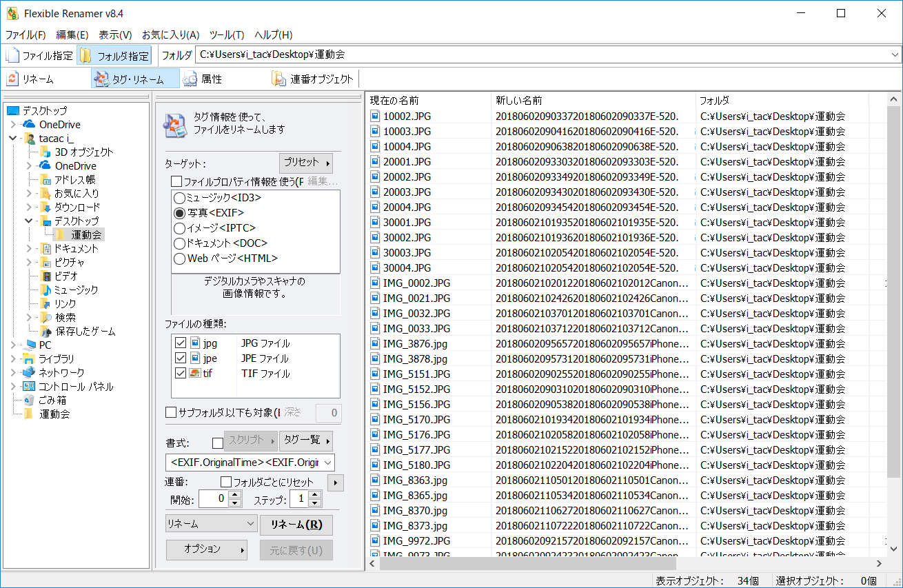
Task: Click the フォルダ指定 tab icon
Action: tap(85, 54)
